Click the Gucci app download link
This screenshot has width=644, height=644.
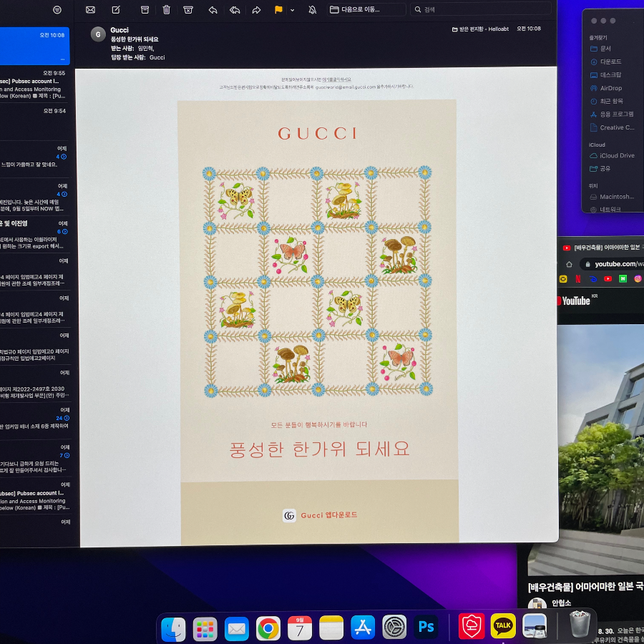point(320,515)
